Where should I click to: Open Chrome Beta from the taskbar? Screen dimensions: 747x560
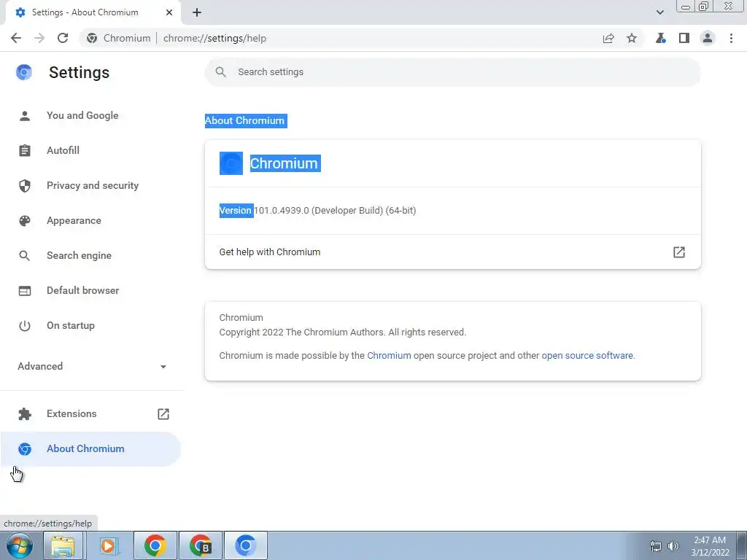(201, 545)
